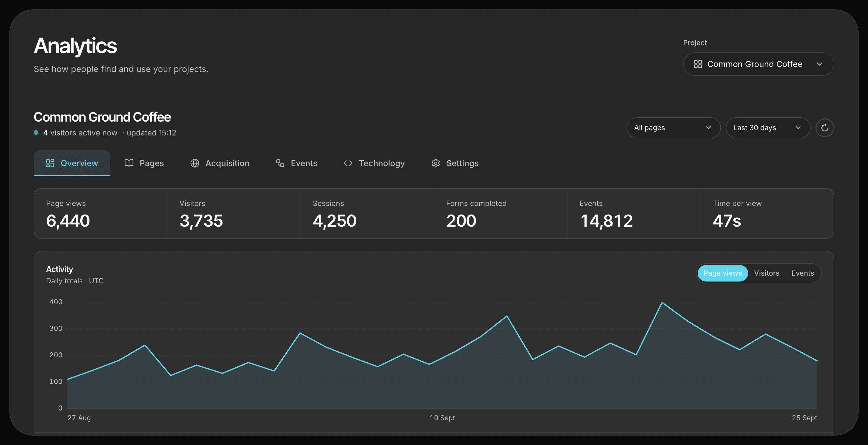Click the chevron beside Last 30 days
This screenshot has height=445, width=868.
pos(798,128)
